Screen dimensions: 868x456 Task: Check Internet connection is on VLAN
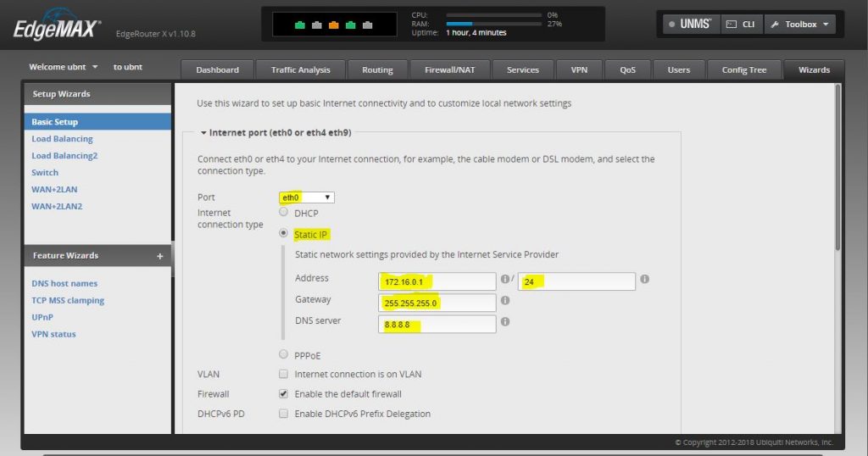coord(283,374)
